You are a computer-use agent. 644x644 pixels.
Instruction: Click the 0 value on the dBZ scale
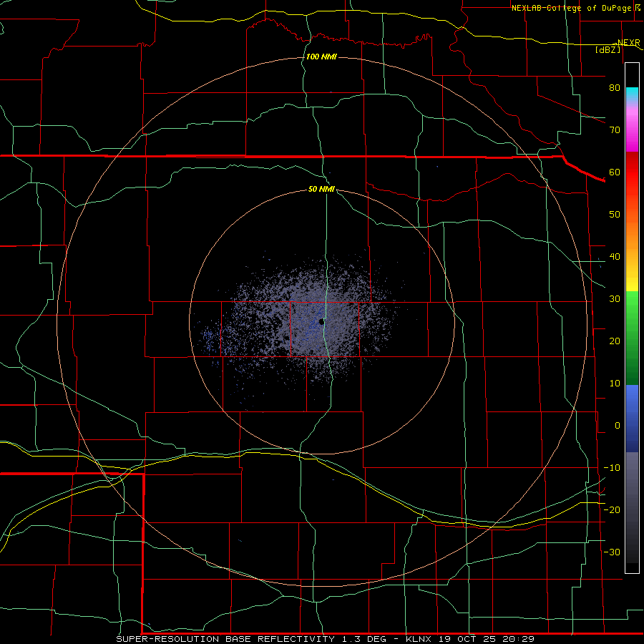pyautogui.click(x=618, y=426)
